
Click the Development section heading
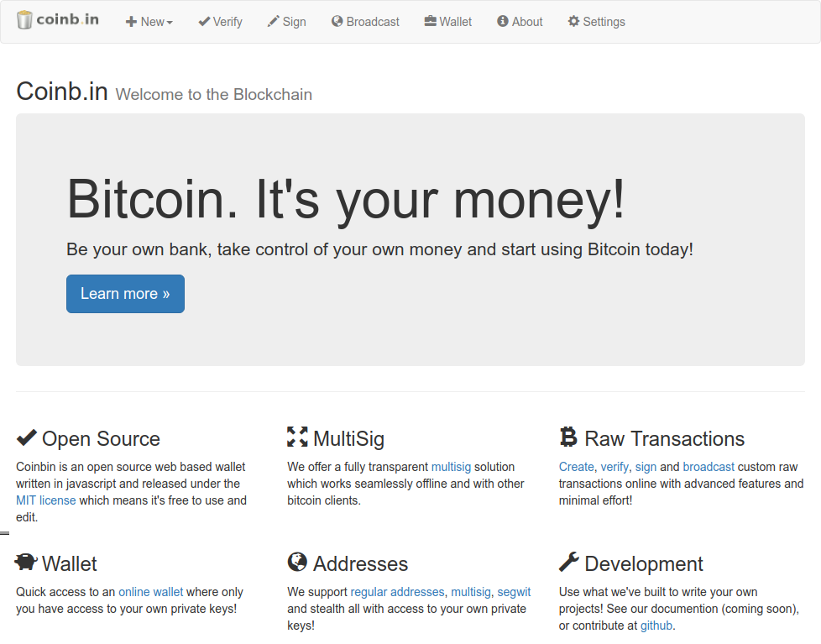644,564
